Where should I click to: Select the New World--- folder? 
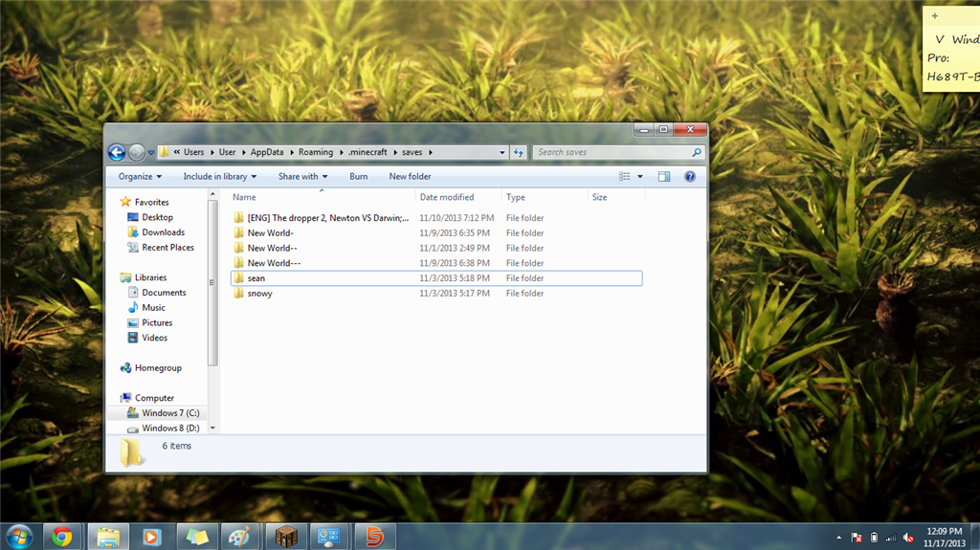point(274,263)
